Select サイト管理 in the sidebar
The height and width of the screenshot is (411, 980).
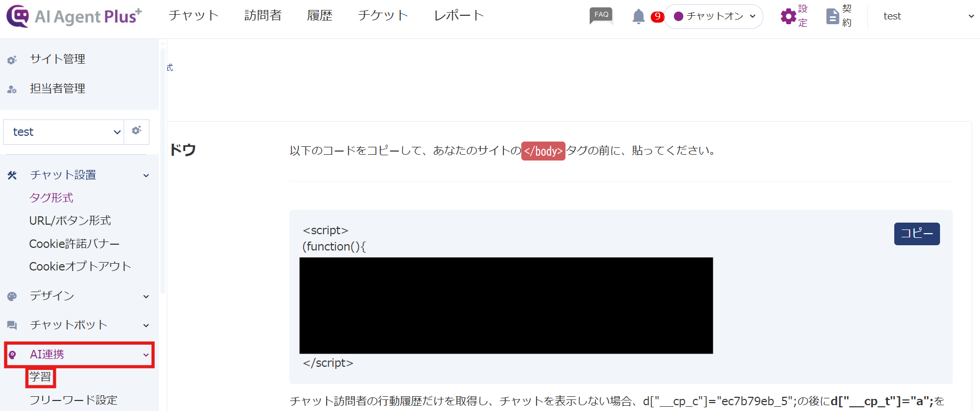(x=57, y=59)
